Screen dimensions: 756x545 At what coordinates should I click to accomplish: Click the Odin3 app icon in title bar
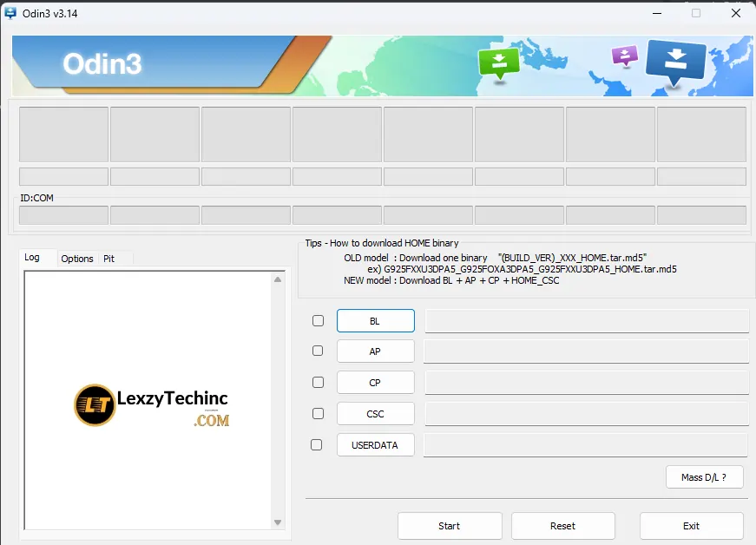point(10,13)
